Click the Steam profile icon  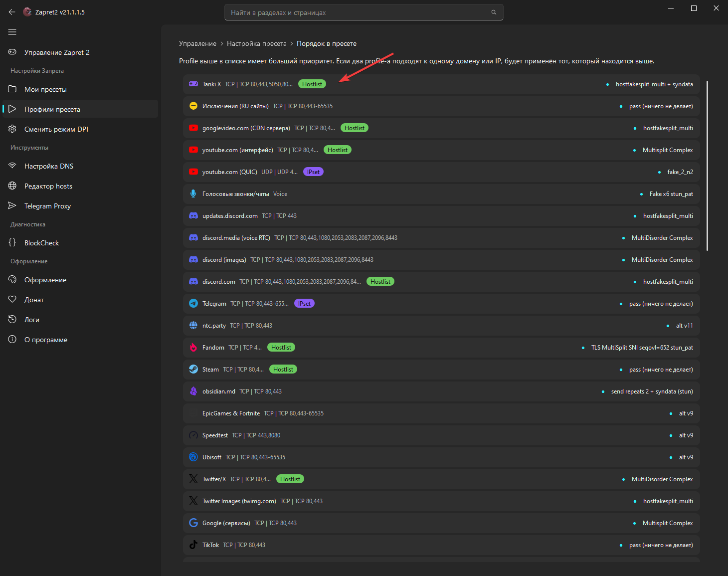(x=193, y=370)
